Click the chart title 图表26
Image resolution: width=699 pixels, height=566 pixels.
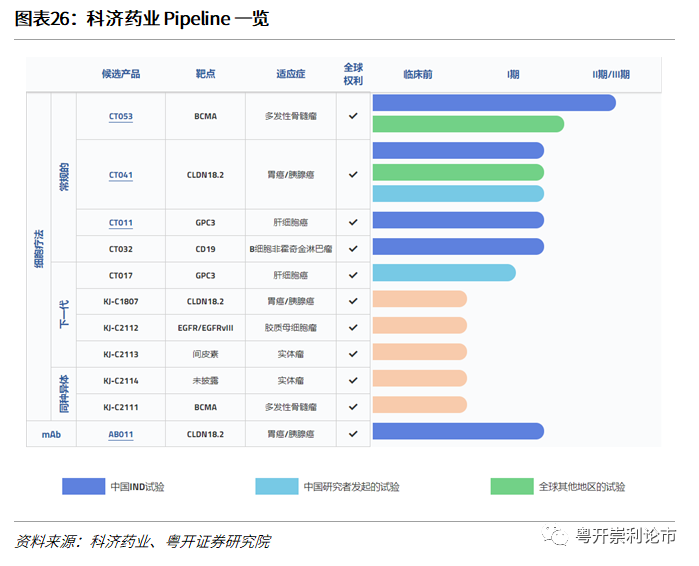(142, 19)
